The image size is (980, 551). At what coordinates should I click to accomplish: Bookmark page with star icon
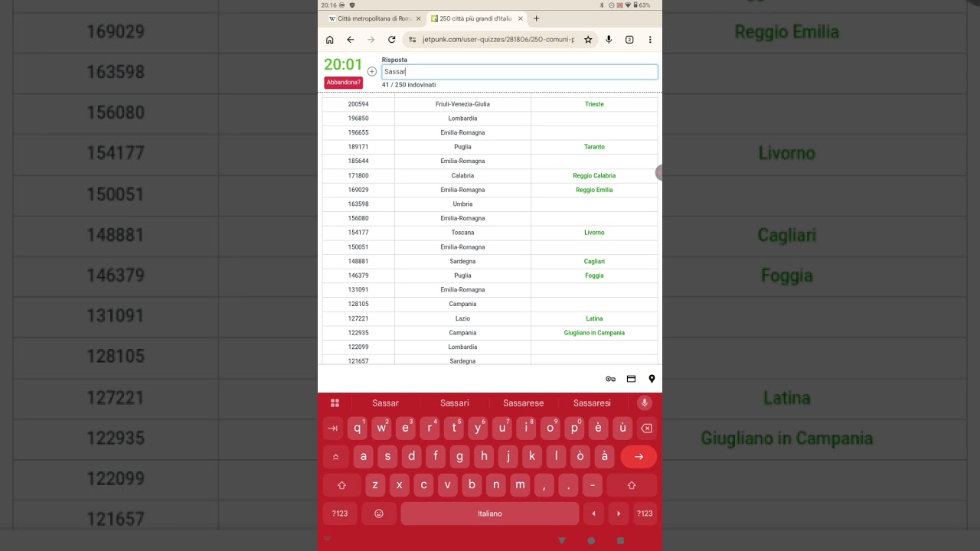[x=588, y=40]
